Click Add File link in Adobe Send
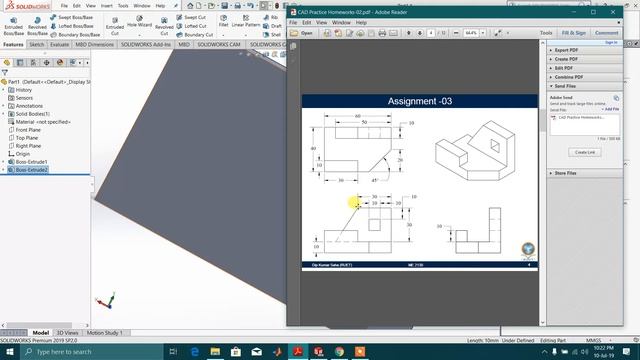This screenshot has height=360, width=640. pos(612,109)
